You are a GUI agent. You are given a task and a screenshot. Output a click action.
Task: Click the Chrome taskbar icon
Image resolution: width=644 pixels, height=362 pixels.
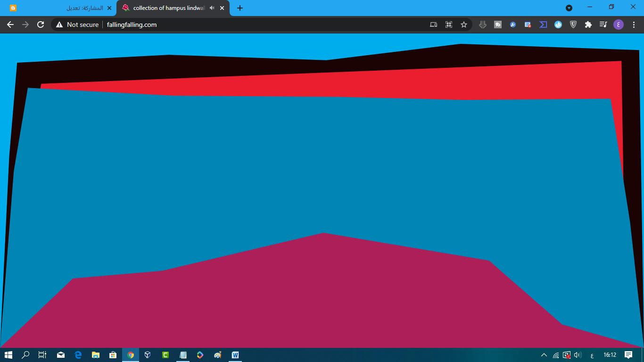coord(131,355)
